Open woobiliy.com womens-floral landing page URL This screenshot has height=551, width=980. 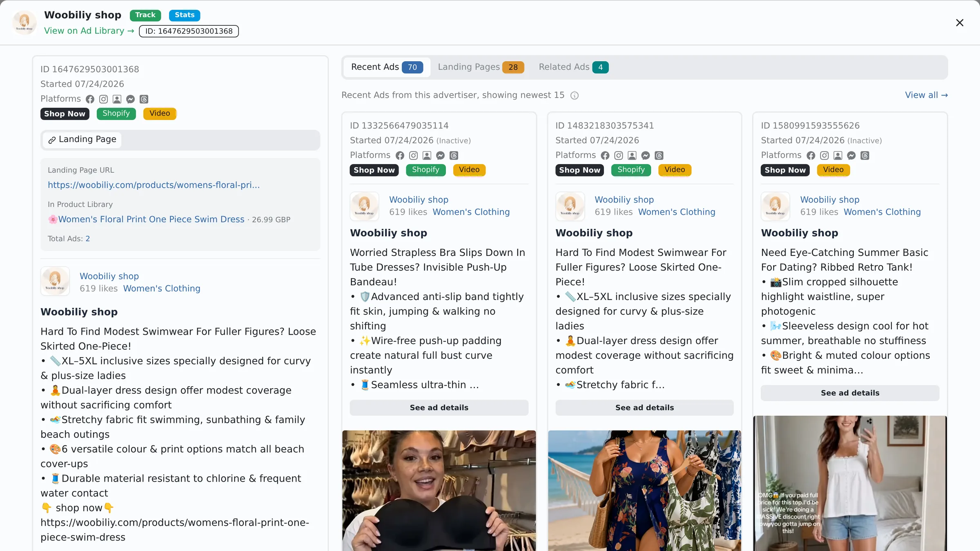[x=154, y=185]
